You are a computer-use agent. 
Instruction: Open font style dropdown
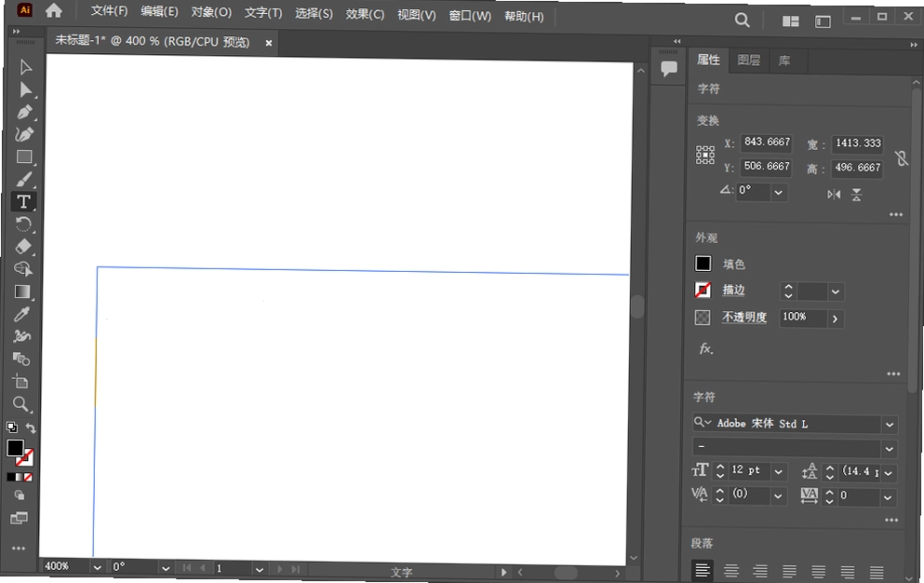(889, 449)
